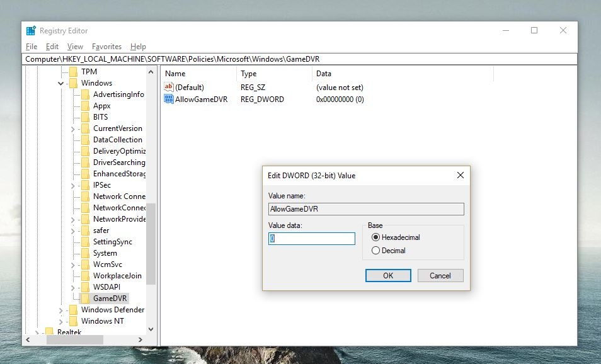Open the Help menu
This screenshot has width=601, height=364.
[138, 47]
